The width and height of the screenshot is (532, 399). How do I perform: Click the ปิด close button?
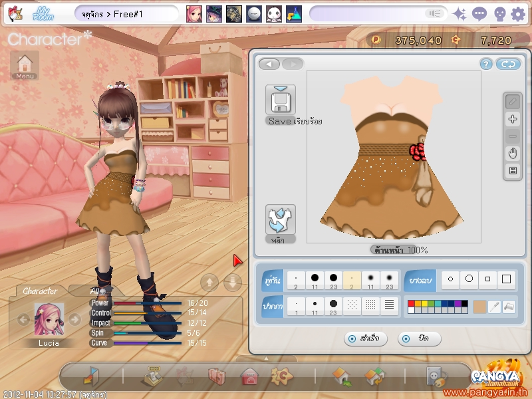click(x=419, y=338)
